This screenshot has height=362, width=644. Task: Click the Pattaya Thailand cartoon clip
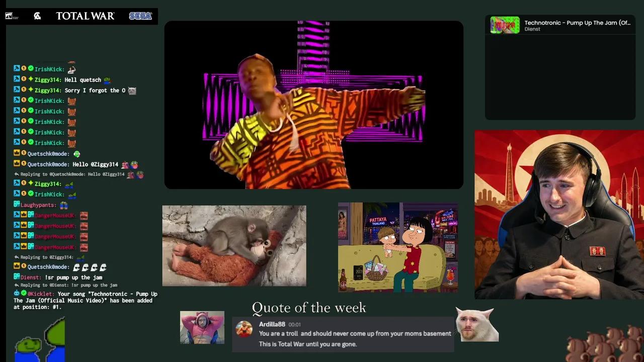(398, 247)
